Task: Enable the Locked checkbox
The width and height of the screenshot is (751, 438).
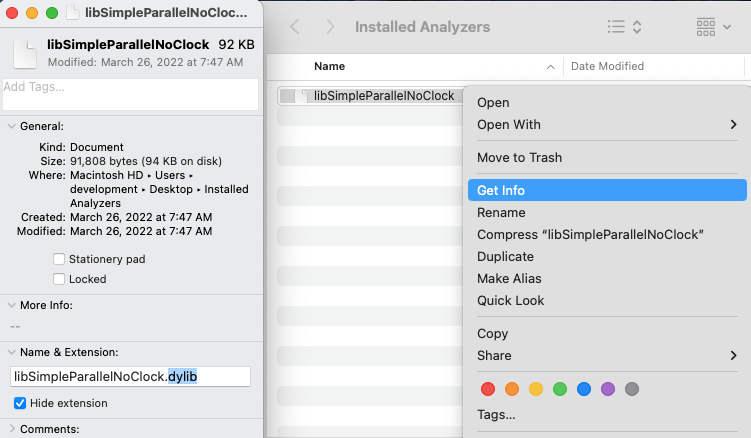Action: point(59,279)
